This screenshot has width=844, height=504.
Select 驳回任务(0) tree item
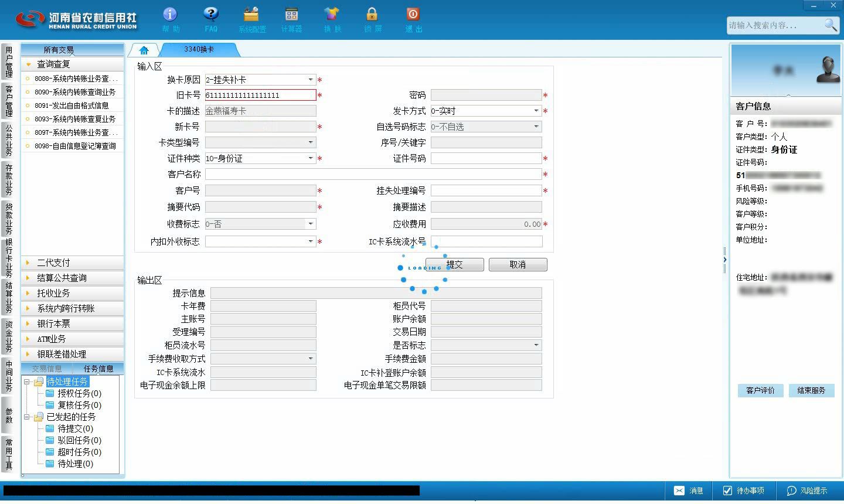coord(79,440)
